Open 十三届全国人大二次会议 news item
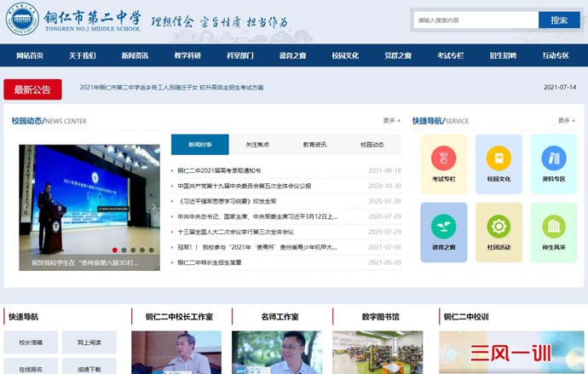Screen dimensions: 588x374 pos(235,232)
